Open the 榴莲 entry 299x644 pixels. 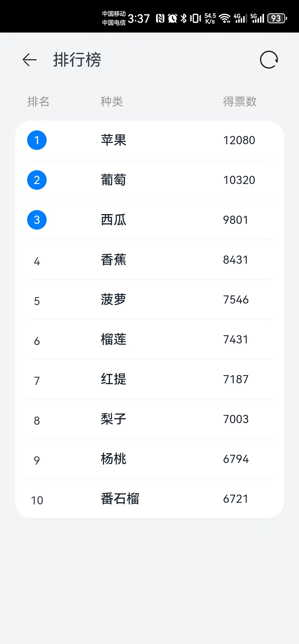coord(149,340)
